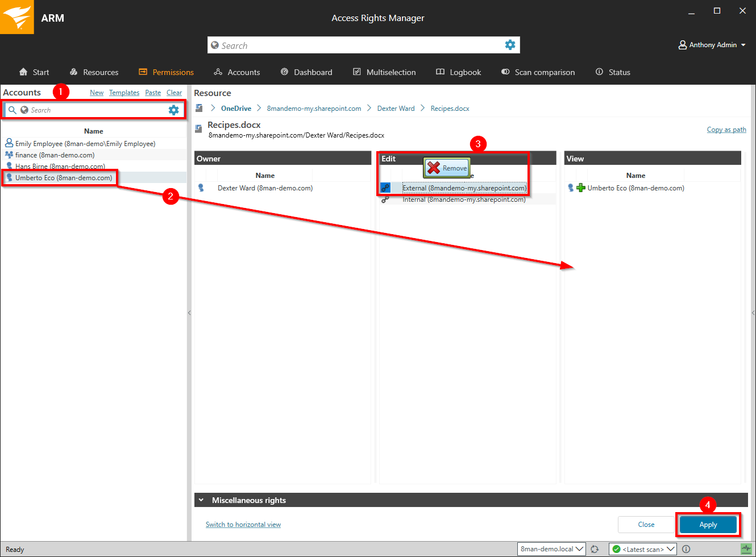
Task: Click the info icon near Latest scan selector
Action: click(x=686, y=549)
